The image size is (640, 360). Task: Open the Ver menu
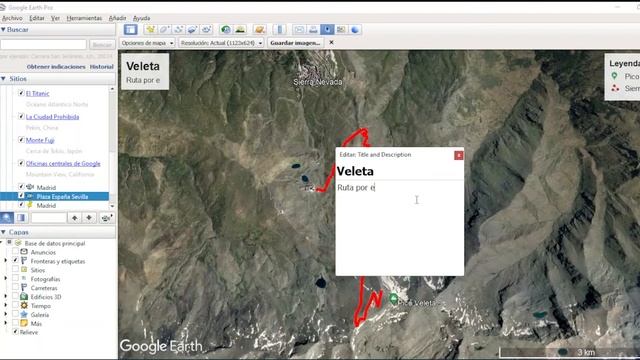[56, 18]
